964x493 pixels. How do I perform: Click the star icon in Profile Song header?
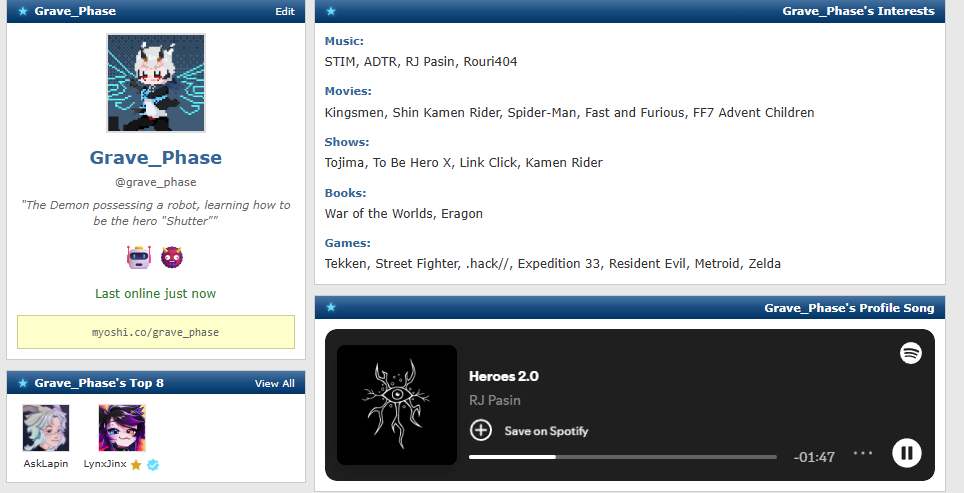pos(331,308)
